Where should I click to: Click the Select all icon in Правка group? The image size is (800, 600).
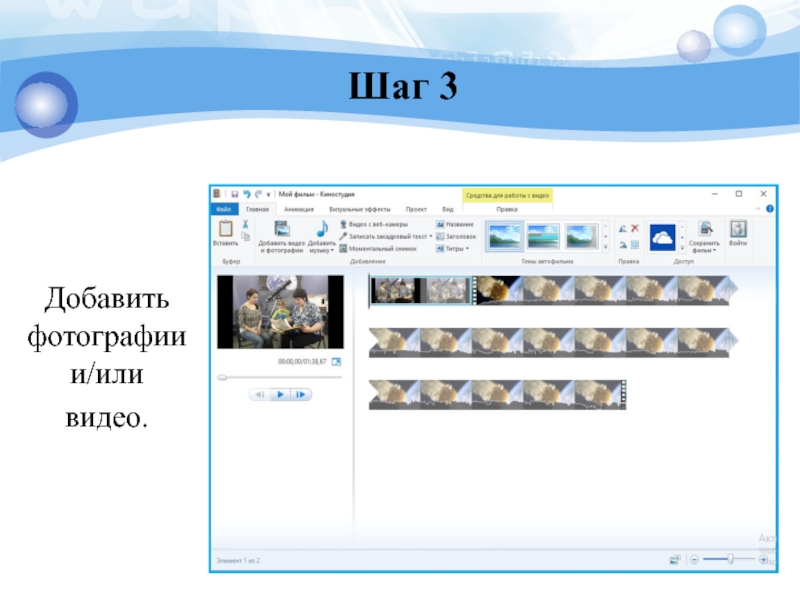(635, 245)
